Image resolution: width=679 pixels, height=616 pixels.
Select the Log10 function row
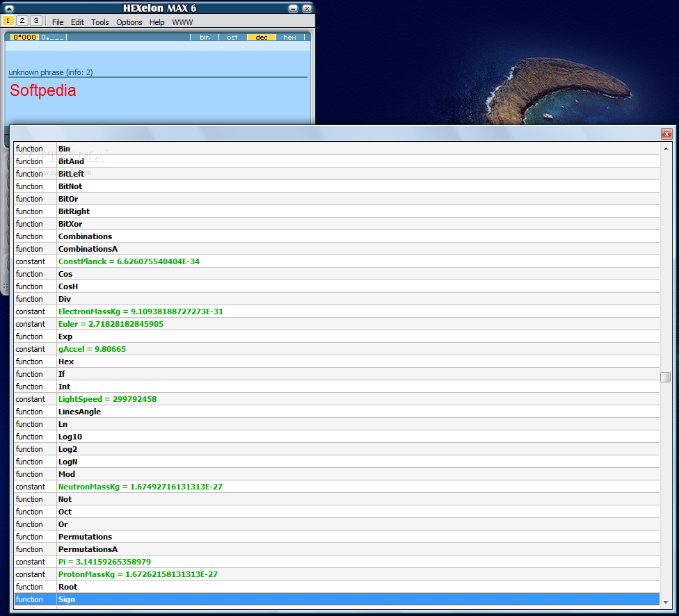tap(337, 437)
